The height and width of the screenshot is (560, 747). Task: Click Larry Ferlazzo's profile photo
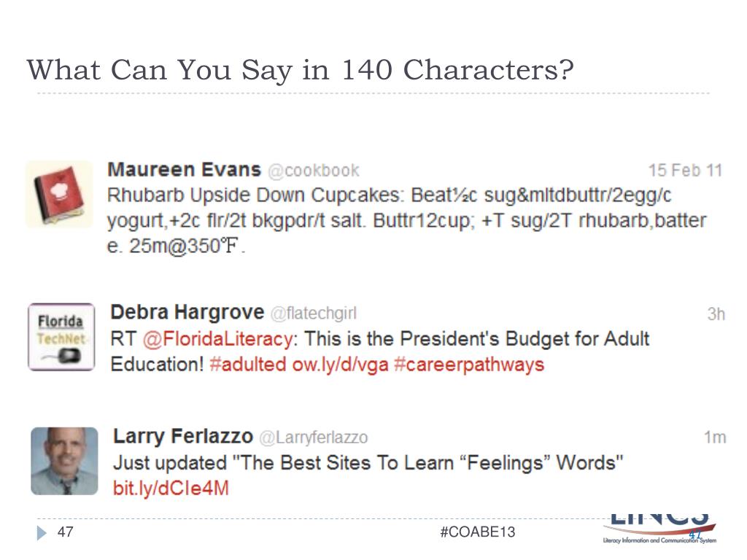[x=64, y=461]
